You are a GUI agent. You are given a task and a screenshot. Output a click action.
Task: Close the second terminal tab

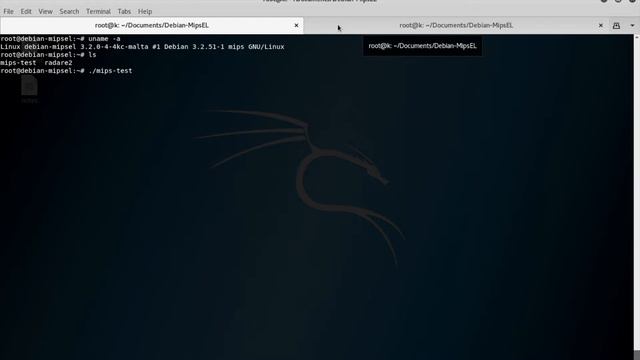(x=600, y=25)
